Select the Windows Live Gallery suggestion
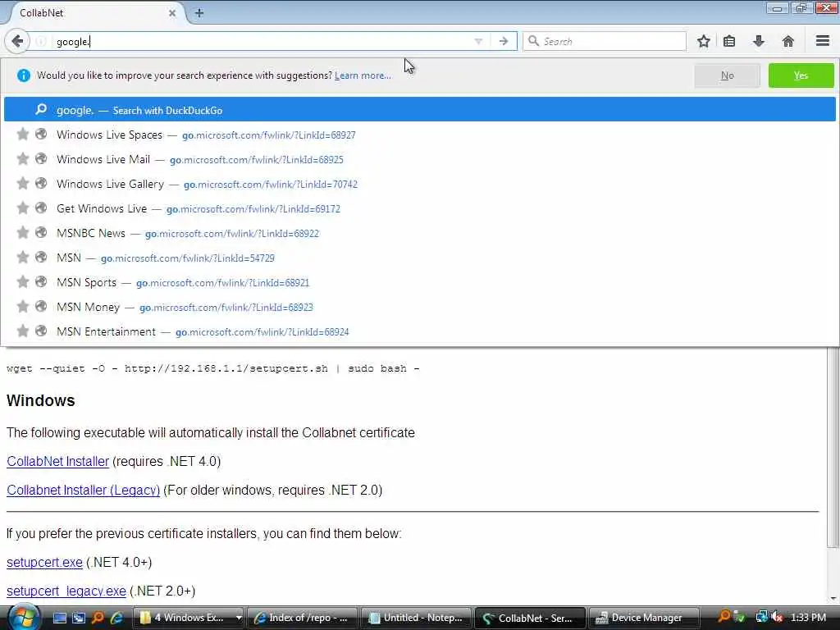 tap(419, 184)
